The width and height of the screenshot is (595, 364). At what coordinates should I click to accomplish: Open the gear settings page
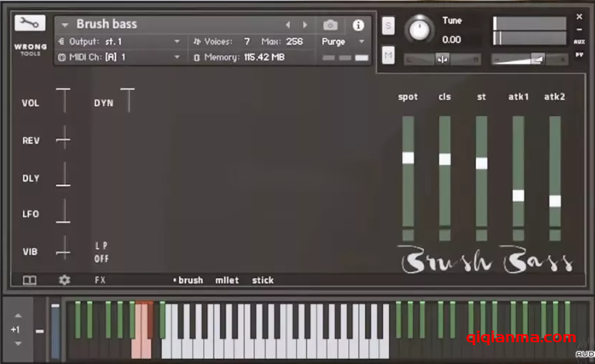65,280
